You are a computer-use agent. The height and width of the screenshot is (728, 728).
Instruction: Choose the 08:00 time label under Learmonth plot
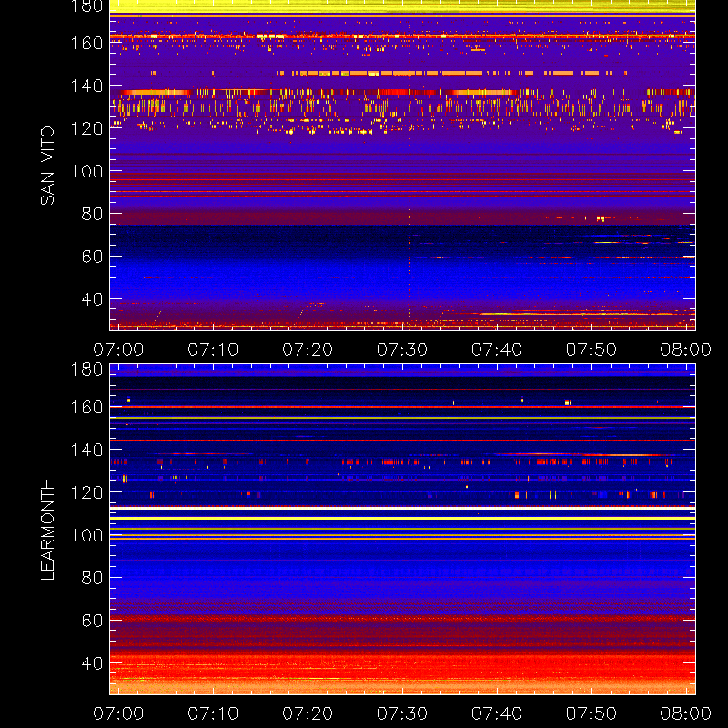[686, 713]
